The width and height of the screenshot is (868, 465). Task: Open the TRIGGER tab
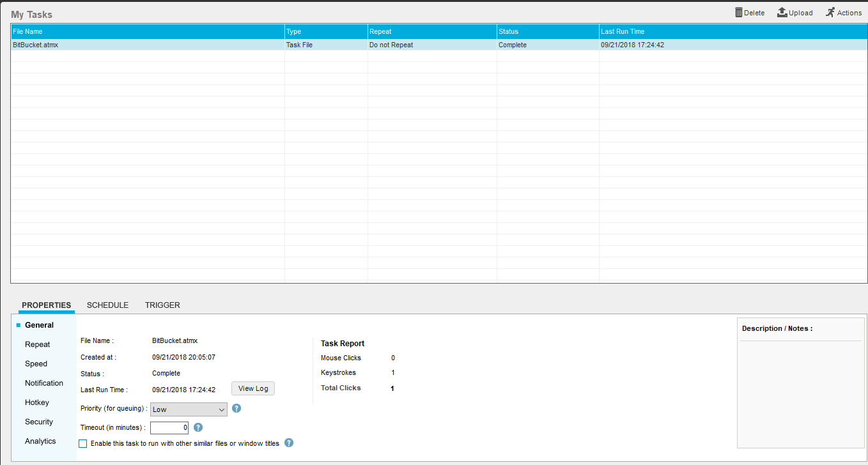[x=162, y=305]
